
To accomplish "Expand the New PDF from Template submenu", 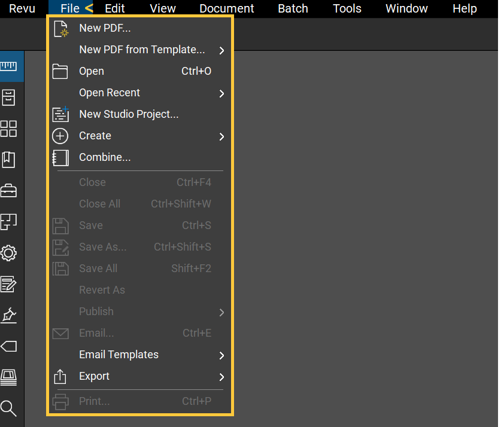I will [x=142, y=50].
